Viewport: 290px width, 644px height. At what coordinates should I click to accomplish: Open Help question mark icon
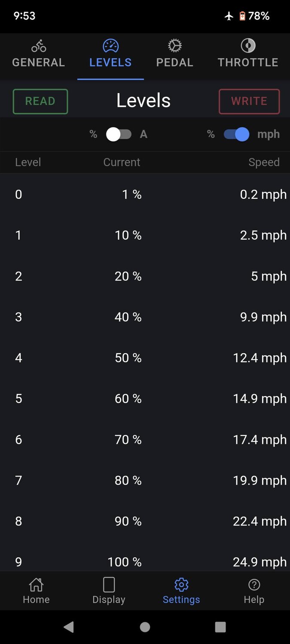(254, 584)
